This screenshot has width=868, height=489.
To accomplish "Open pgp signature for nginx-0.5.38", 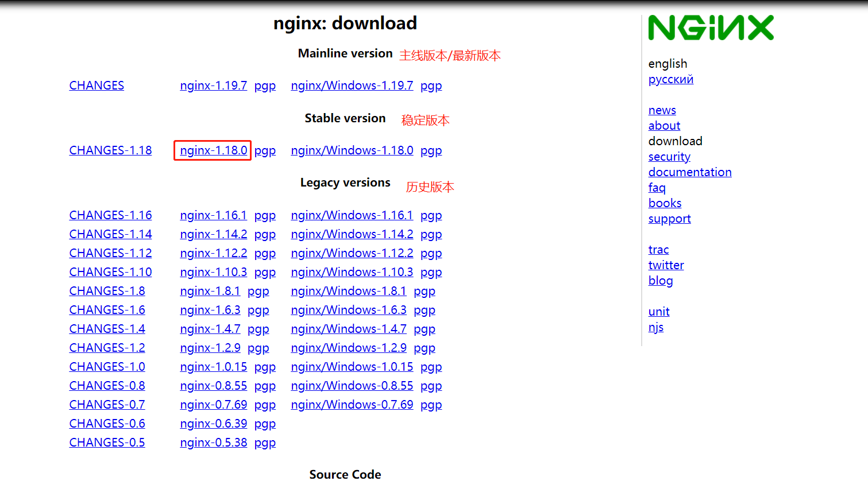I will [x=265, y=443].
